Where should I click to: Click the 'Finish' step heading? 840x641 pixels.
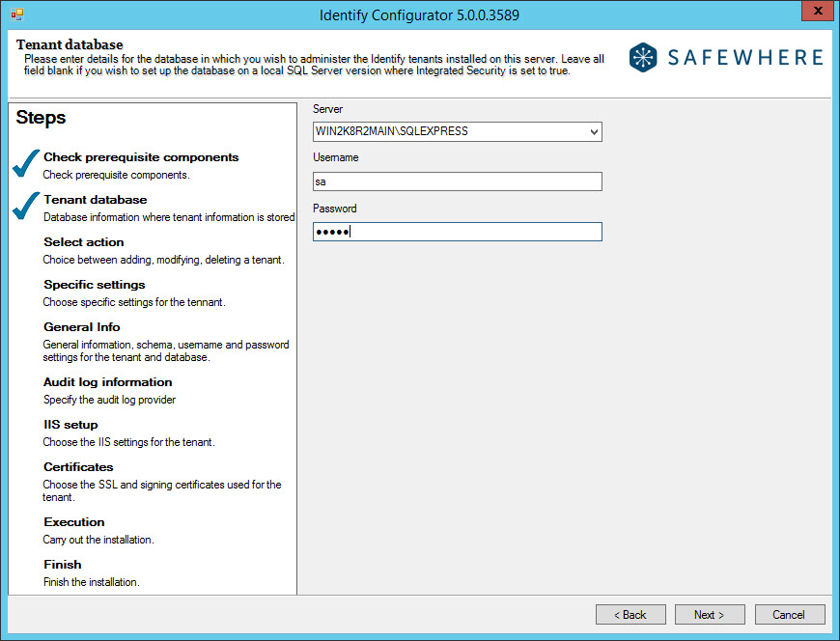pyautogui.click(x=63, y=565)
